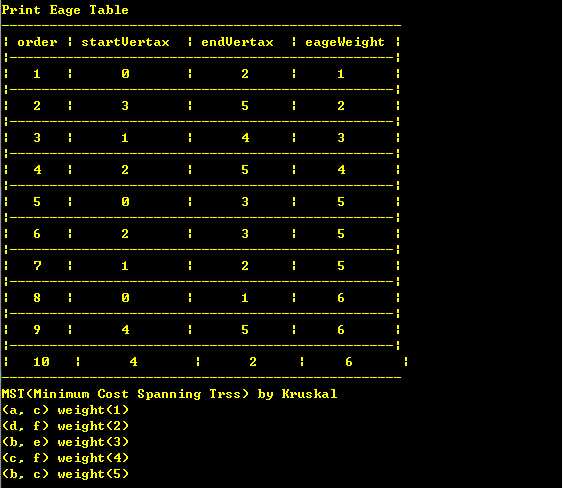Click order number 2 in the order column
Image resolution: width=563 pixels, height=488 pixels.
click(x=37, y=106)
